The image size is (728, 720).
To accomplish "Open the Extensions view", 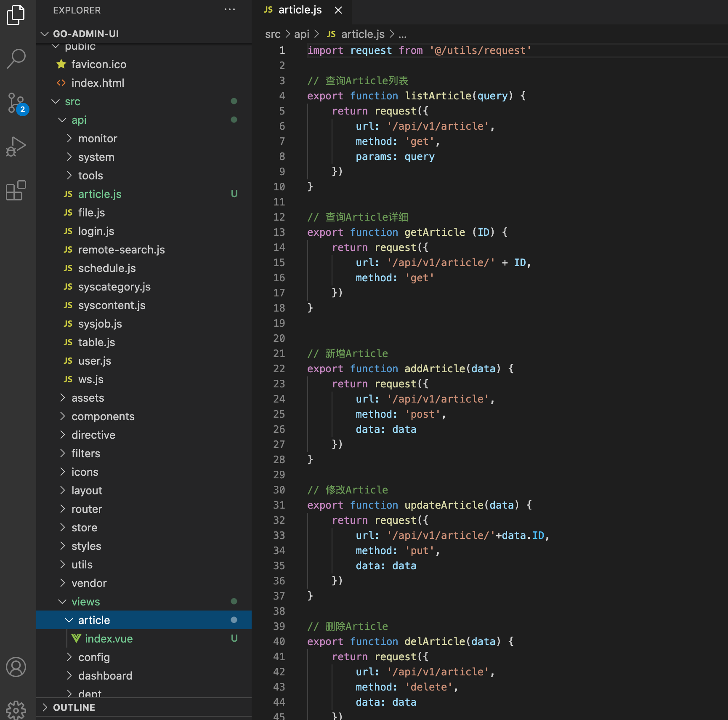I will pos(16,190).
